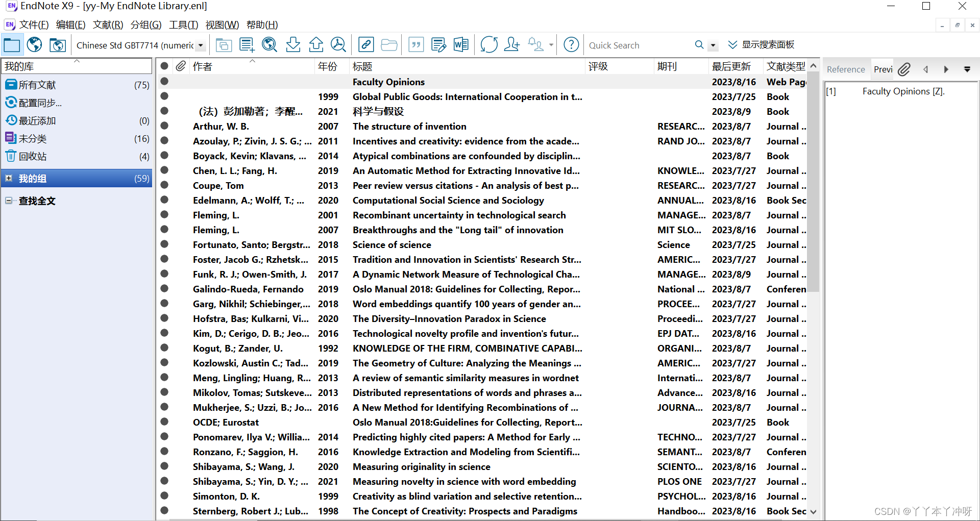Switch to Local Library mode
The image size is (980, 521).
pos(12,45)
